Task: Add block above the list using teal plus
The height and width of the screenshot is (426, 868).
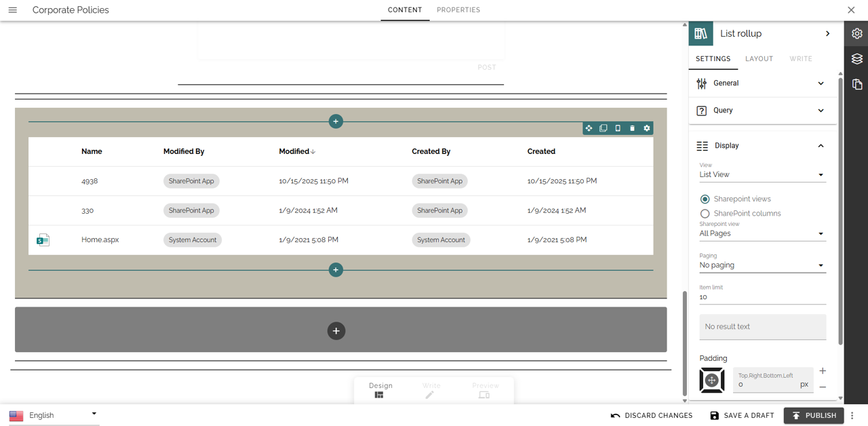Action: tap(336, 121)
